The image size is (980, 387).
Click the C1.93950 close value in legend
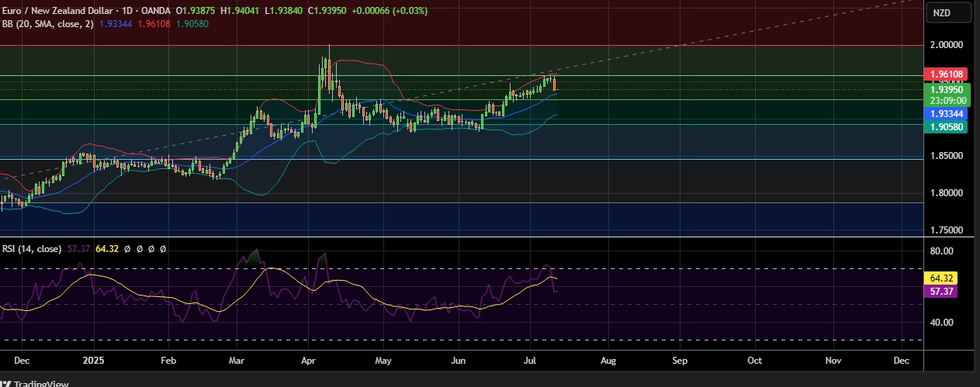click(x=329, y=12)
